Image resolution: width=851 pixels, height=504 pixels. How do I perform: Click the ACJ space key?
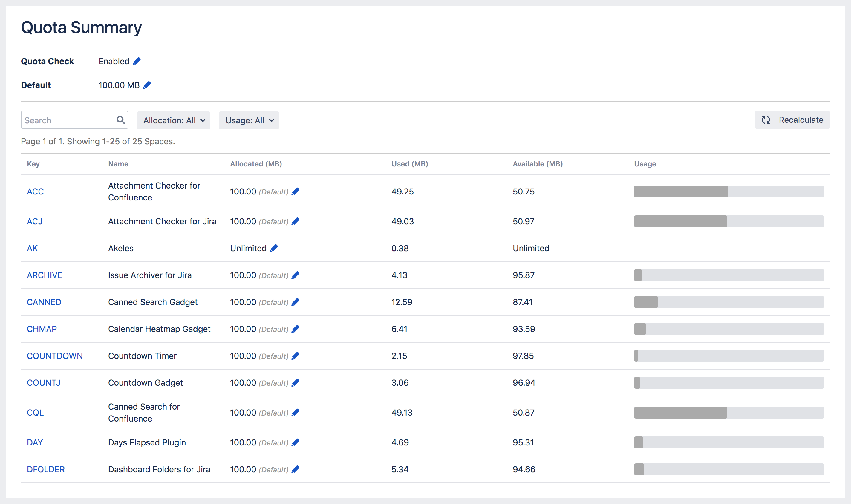[35, 221]
